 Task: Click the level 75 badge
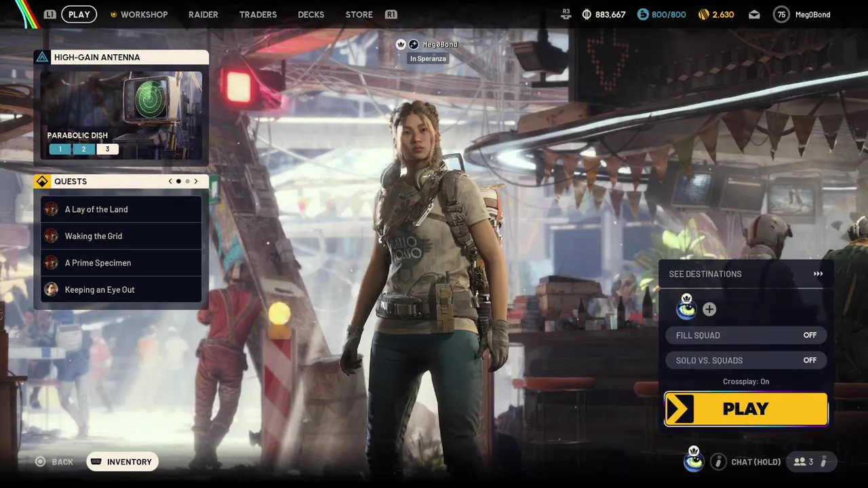pos(781,14)
